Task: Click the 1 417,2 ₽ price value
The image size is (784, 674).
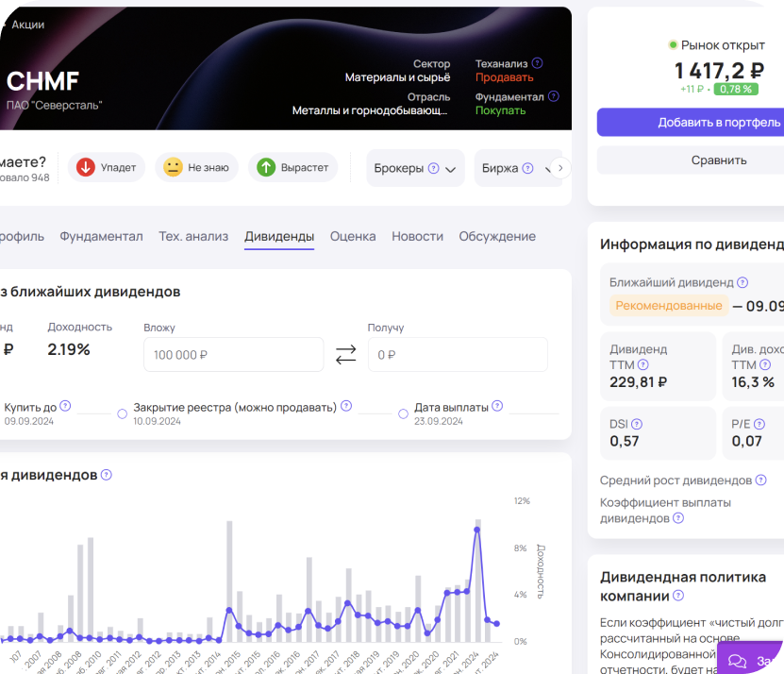Action: [x=719, y=71]
